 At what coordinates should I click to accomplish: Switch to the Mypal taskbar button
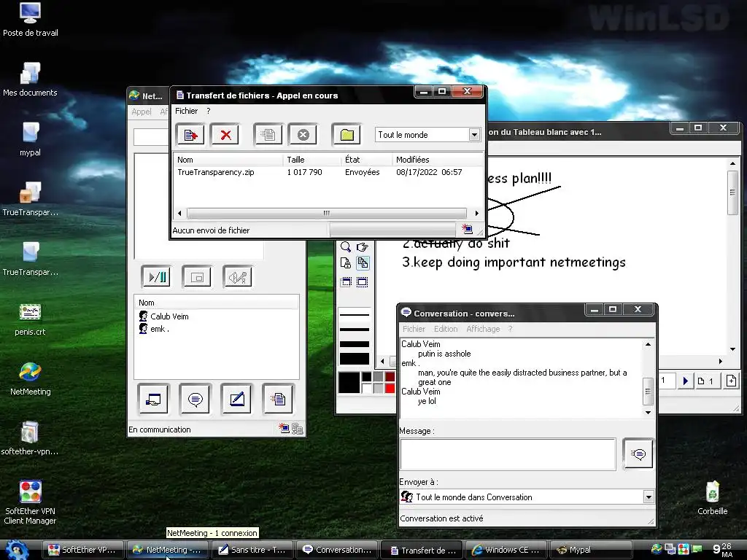[x=591, y=550]
